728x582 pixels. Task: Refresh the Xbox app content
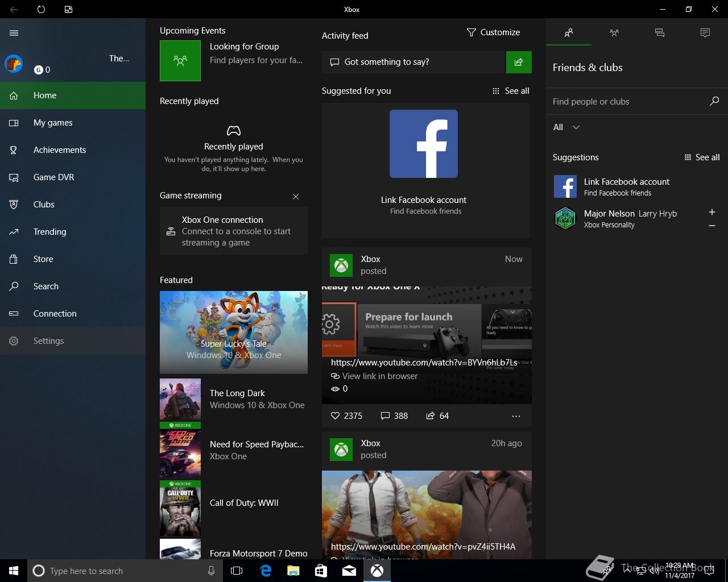(x=41, y=9)
